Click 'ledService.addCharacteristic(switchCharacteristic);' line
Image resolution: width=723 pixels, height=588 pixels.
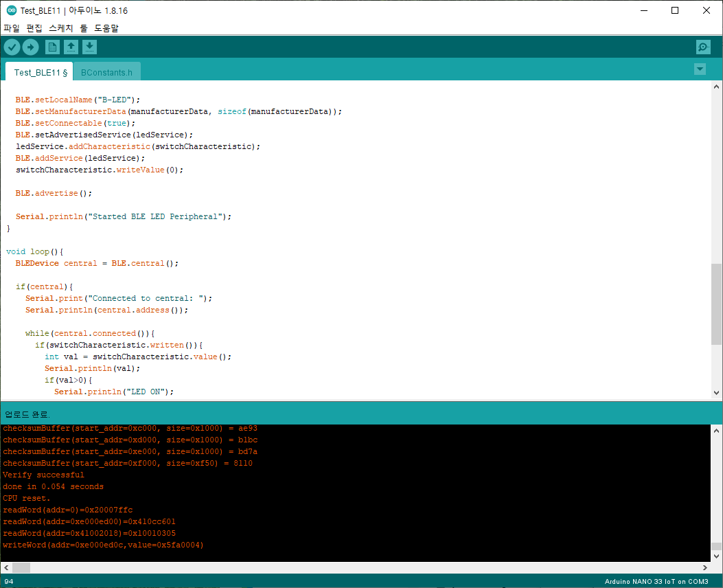[x=138, y=146]
